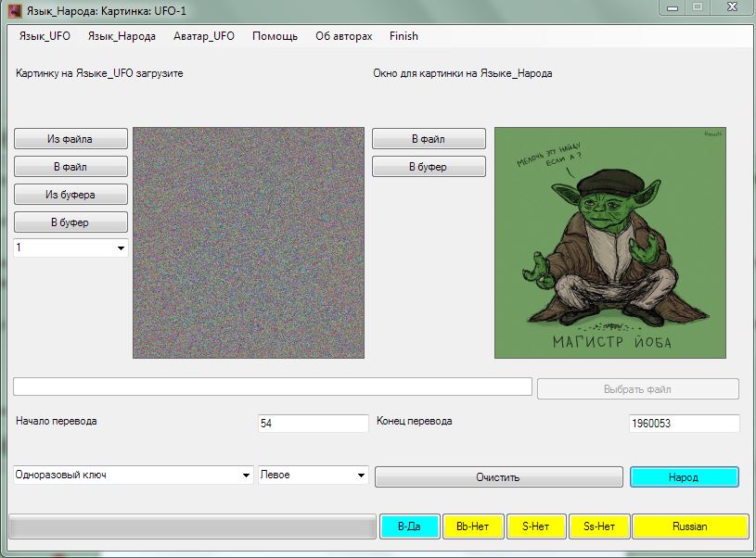Click В буфер button beside Yoda picture

tap(429, 167)
